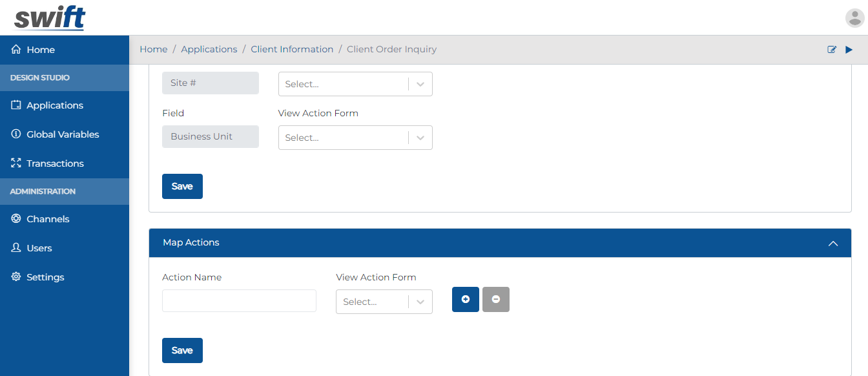This screenshot has width=868, height=376.
Task: Navigate to Transactions in the sidebar
Action: [55, 163]
